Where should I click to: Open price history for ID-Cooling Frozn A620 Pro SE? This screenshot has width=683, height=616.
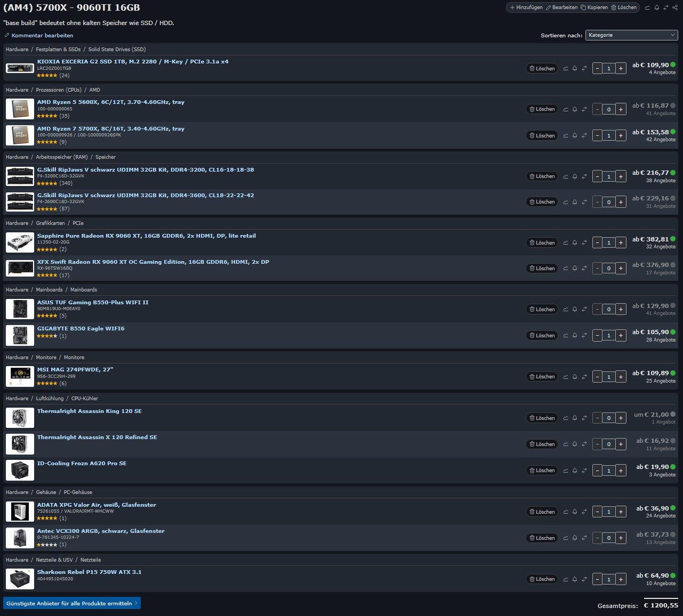pos(566,471)
